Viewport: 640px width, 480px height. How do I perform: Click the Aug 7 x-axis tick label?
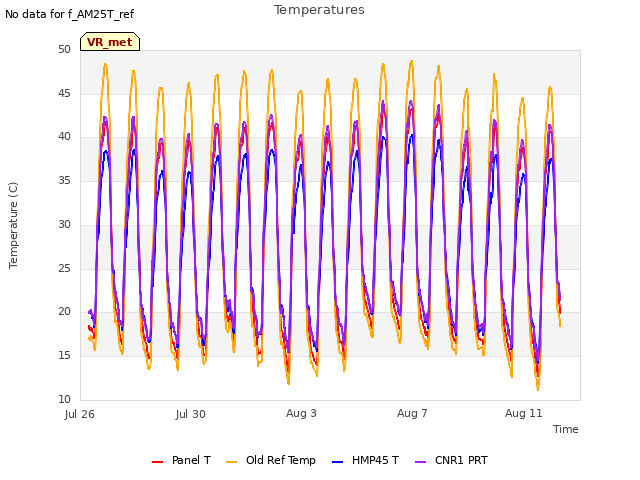(412, 413)
